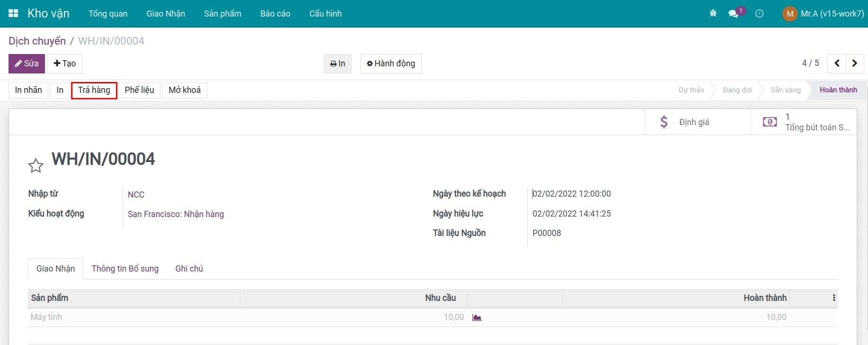Click the Kho vận app title
868x345 pixels.
(x=48, y=14)
